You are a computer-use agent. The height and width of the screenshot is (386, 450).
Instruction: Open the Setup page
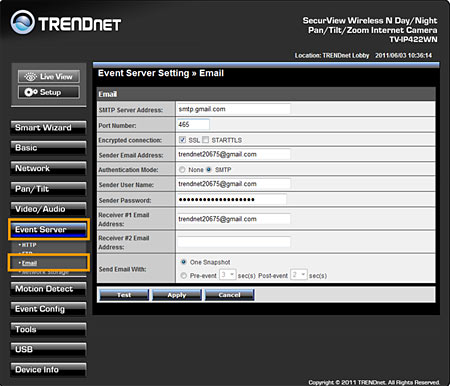coord(49,92)
